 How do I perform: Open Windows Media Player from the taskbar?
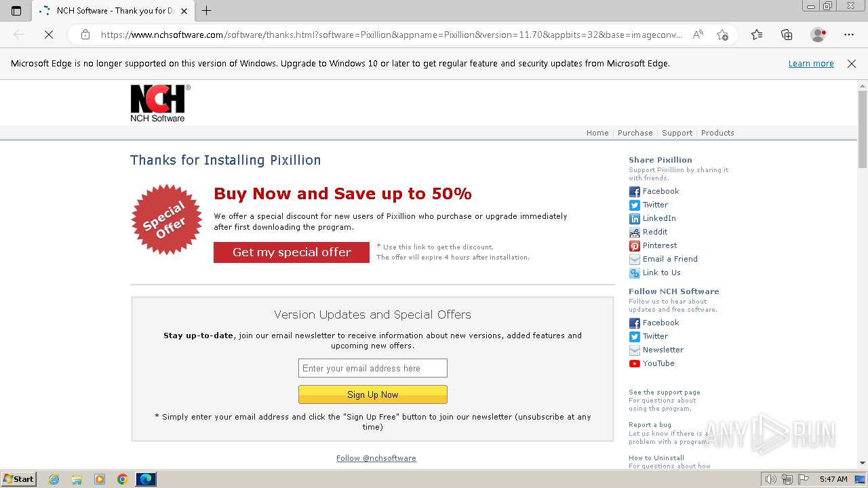click(100, 479)
